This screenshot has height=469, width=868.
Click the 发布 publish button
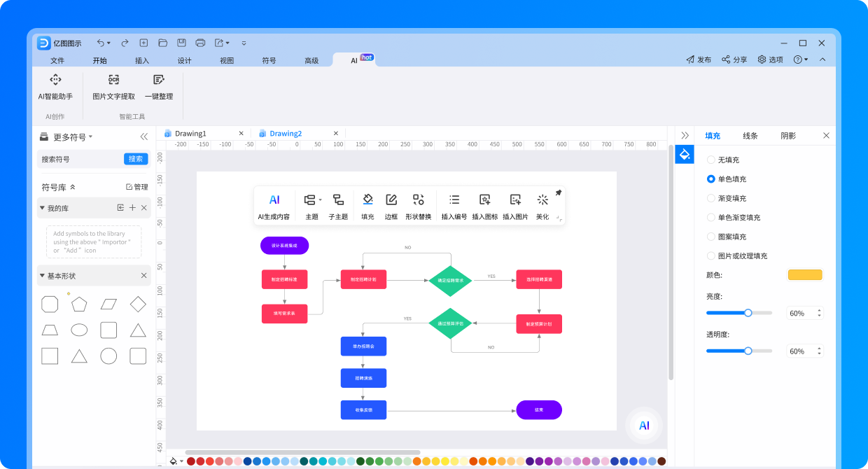coord(699,59)
